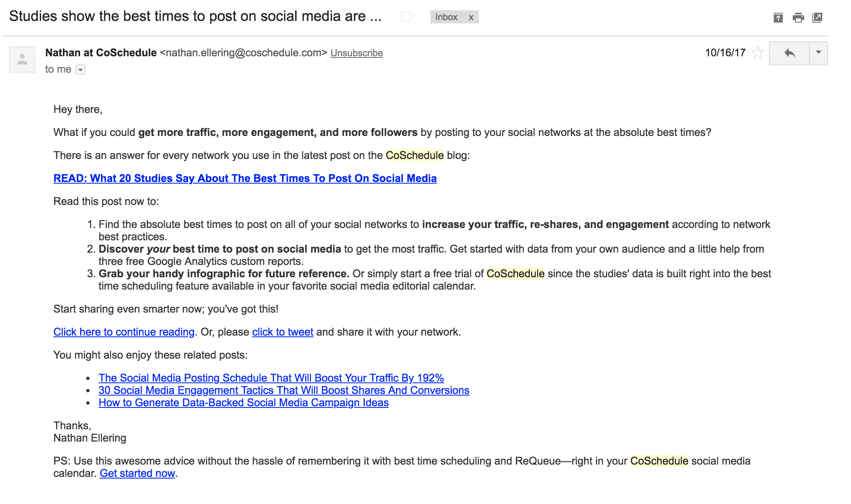Print this email with printer icon
The image size is (851, 504).
pyautogui.click(x=798, y=18)
